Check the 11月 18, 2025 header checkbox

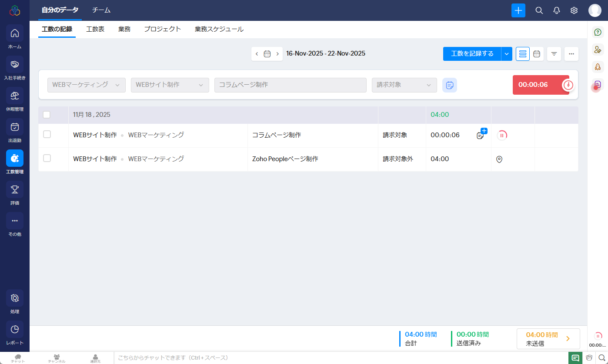click(47, 115)
